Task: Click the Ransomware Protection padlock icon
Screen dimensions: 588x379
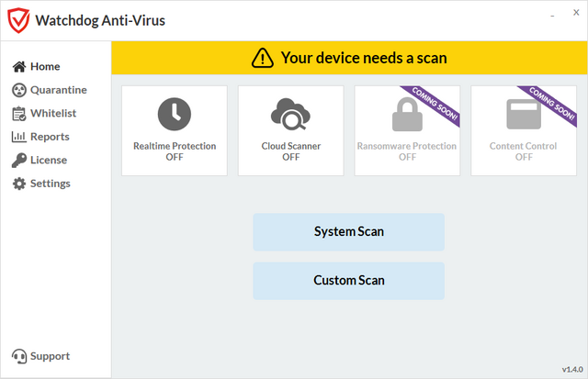Action: coord(407,114)
